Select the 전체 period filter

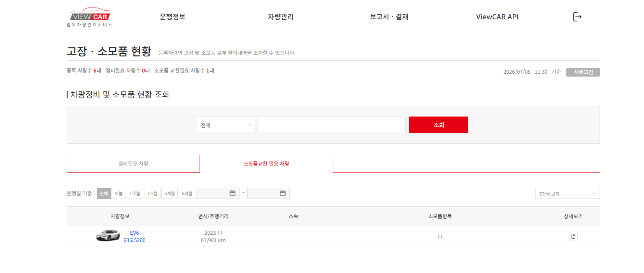[104, 193]
